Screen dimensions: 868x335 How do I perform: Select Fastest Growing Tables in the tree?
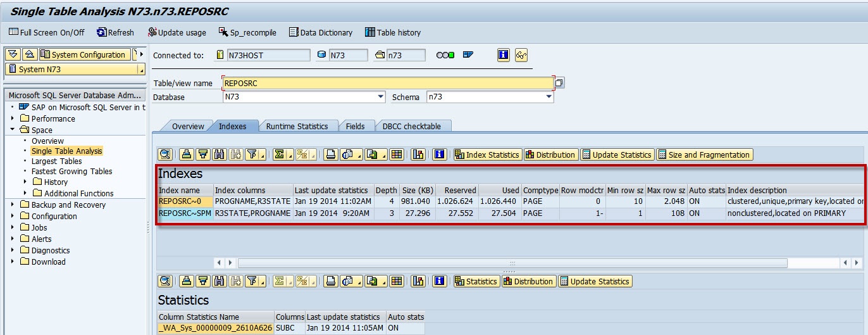(72, 171)
